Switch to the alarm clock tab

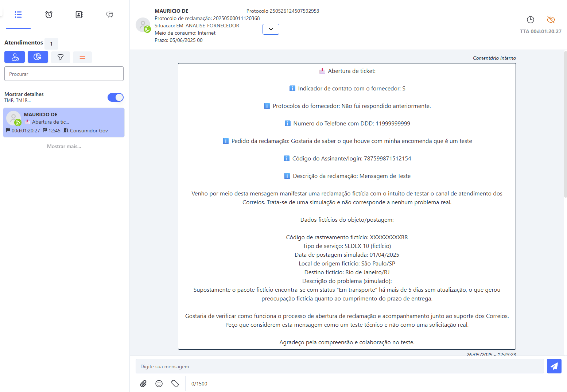49,15
